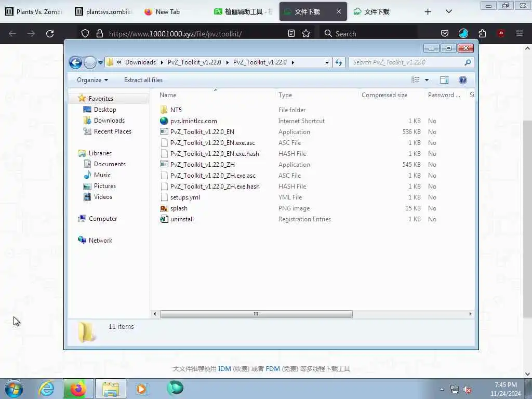532x399 pixels.
Task: Click Downloads in the address breadcrumb
Action: [x=140, y=62]
